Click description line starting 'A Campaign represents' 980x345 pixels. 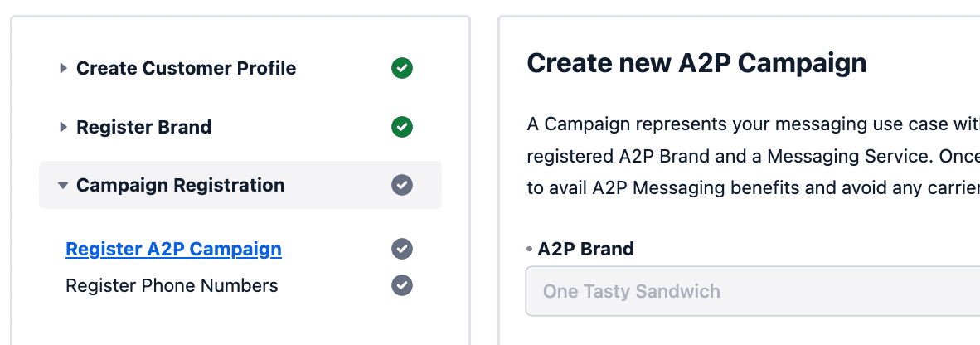click(x=751, y=125)
